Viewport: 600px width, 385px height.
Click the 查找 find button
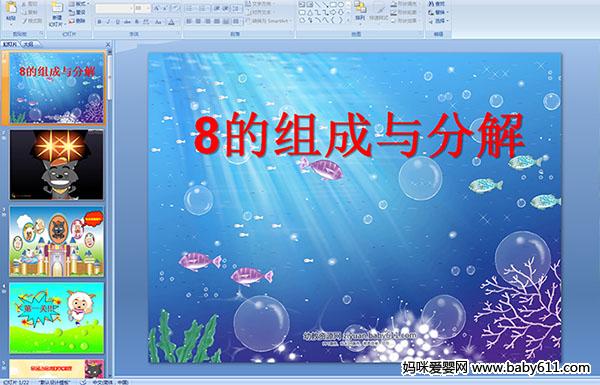point(437,4)
